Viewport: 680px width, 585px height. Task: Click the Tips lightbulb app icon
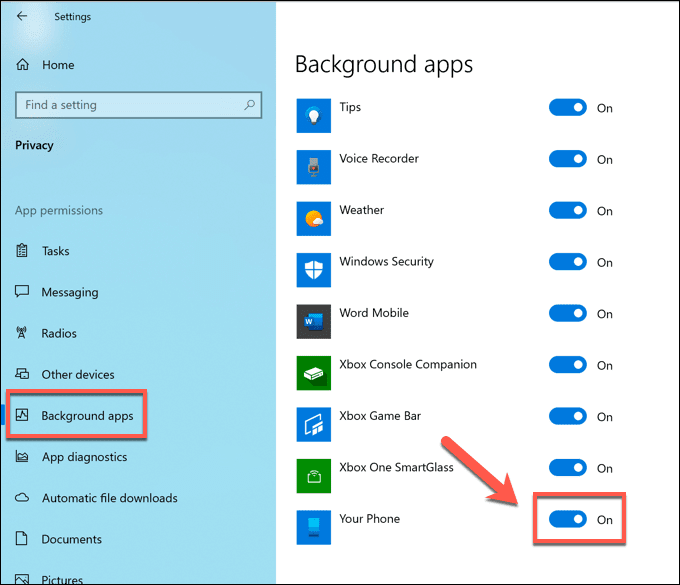[314, 116]
